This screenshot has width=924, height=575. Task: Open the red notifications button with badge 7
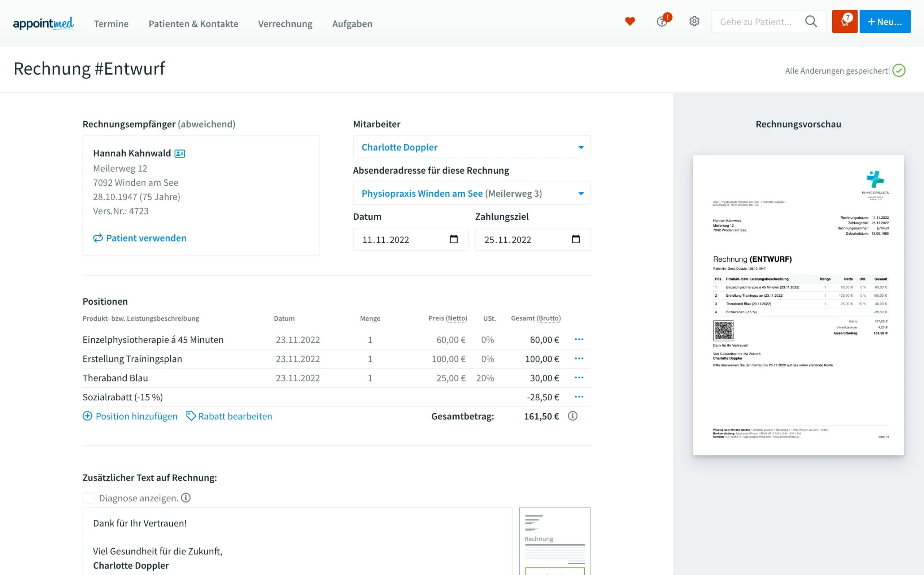pyautogui.click(x=844, y=22)
